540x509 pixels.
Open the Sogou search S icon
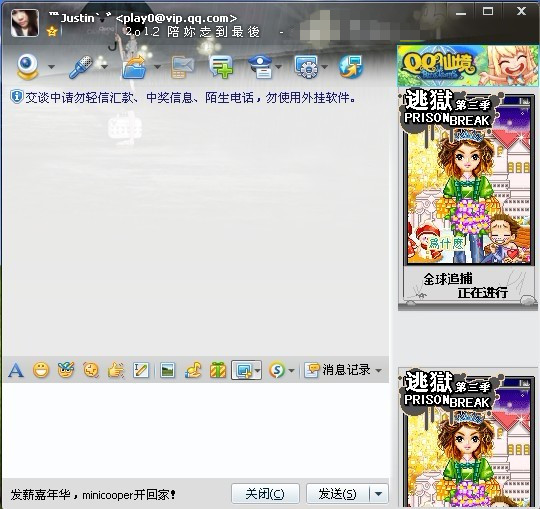point(277,371)
